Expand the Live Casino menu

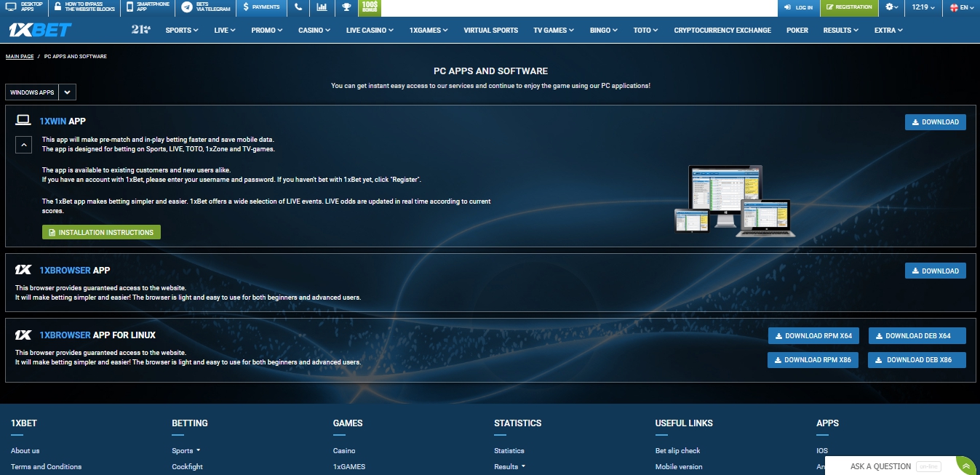coord(370,31)
